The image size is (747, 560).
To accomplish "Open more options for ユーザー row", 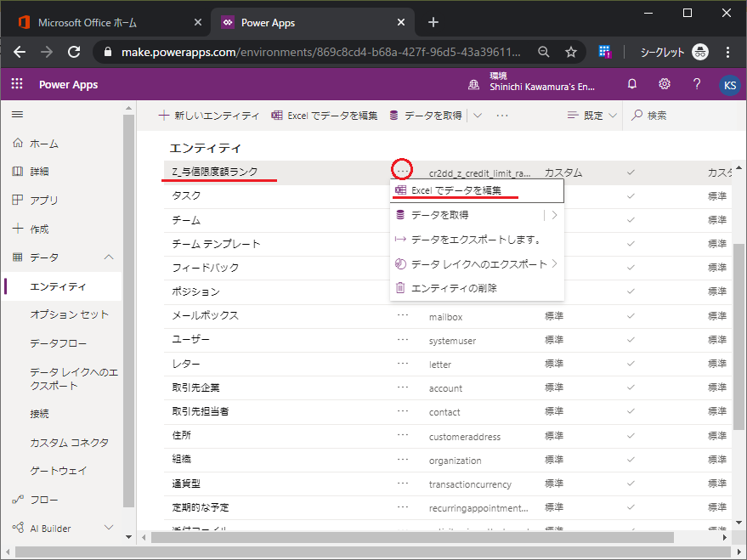I will click(403, 339).
